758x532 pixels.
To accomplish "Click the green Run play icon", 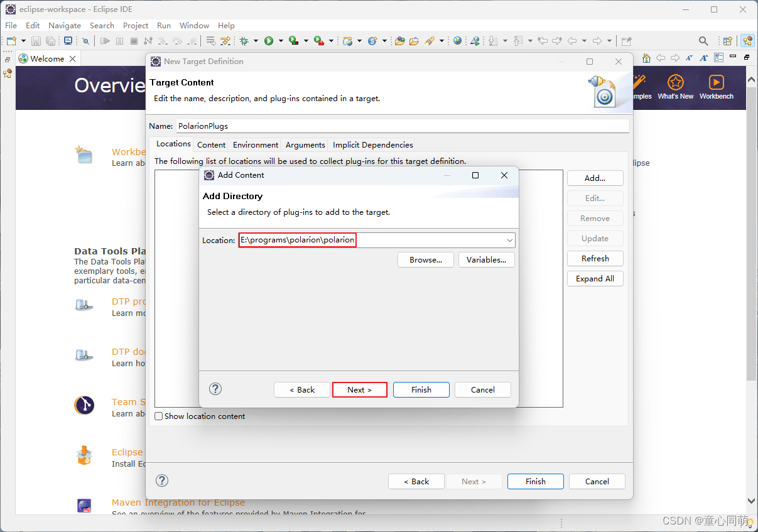I will point(269,41).
